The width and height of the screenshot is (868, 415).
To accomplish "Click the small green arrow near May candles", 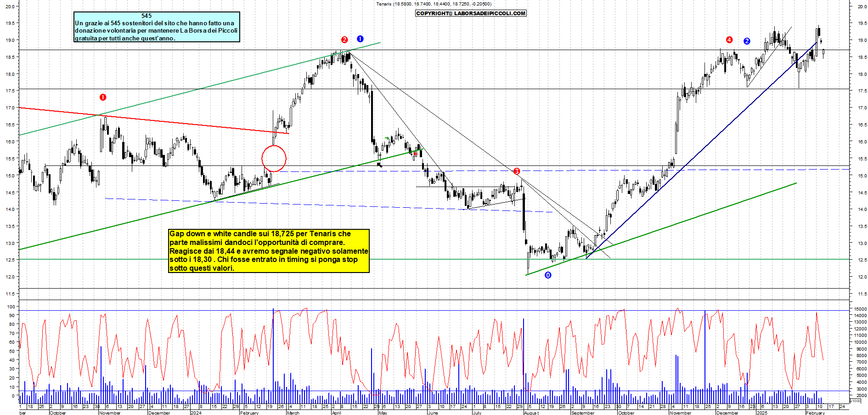I will [x=387, y=138].
